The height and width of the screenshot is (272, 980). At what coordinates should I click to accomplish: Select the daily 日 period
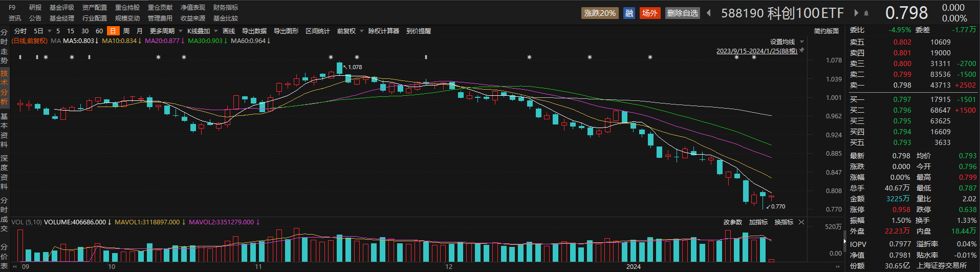[113, 31]
